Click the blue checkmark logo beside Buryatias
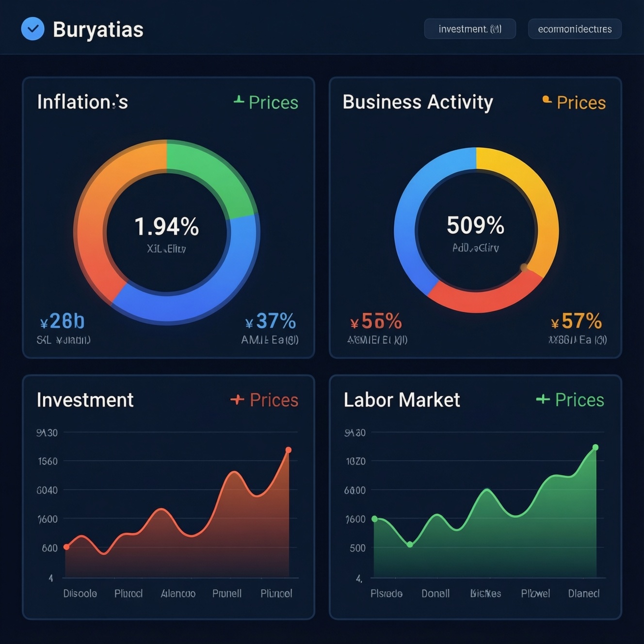Image resolution: width=644 pixels, height=644 pixels. [33, 29]
